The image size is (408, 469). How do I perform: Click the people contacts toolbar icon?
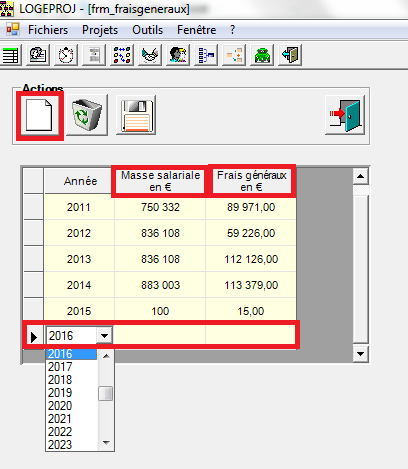click(x=178, y=55)
